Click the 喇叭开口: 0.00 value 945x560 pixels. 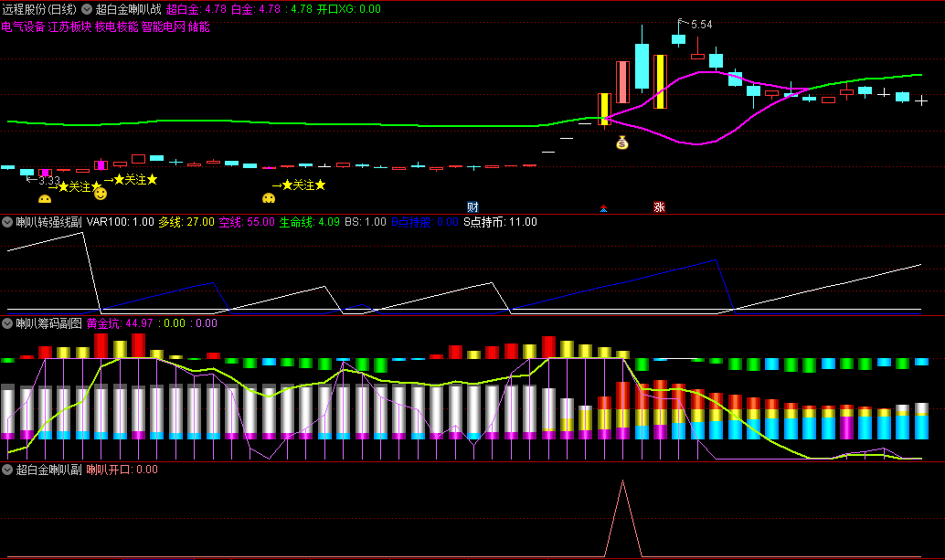122,470
